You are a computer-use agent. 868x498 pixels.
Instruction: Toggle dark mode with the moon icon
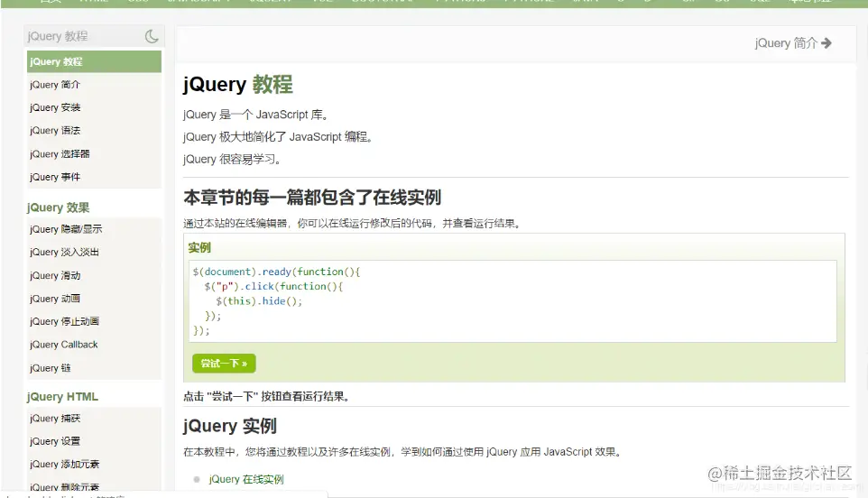coord(152,36)
